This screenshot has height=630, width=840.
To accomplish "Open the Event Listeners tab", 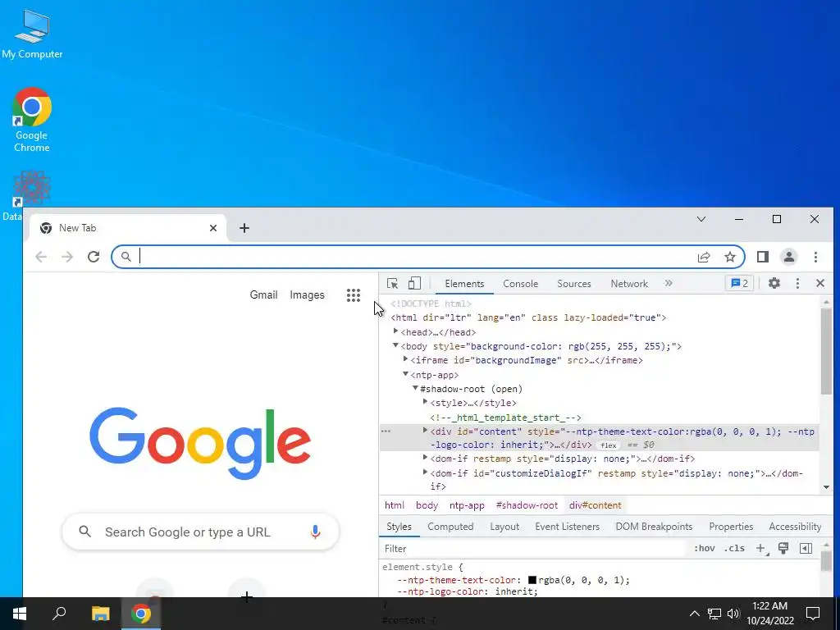I will click(x=568, y=527).
